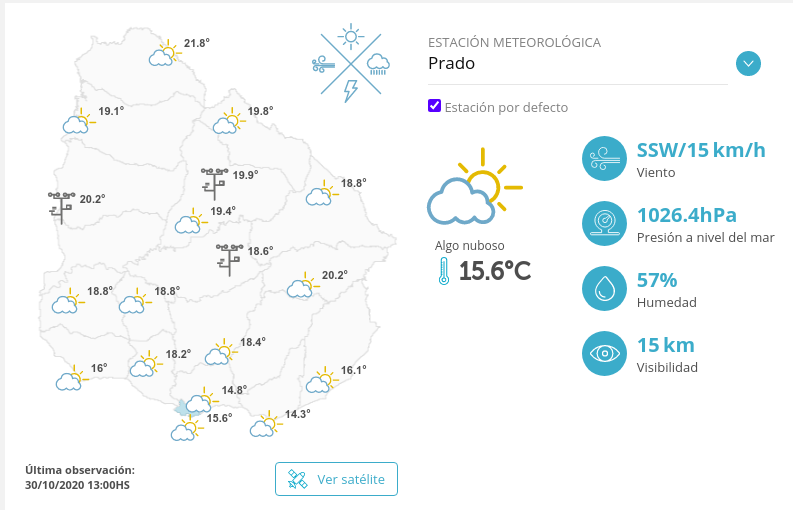Toggle the Estación por defecto checkbox
Viewport: 793px width, 510px height.
(434, 106)
